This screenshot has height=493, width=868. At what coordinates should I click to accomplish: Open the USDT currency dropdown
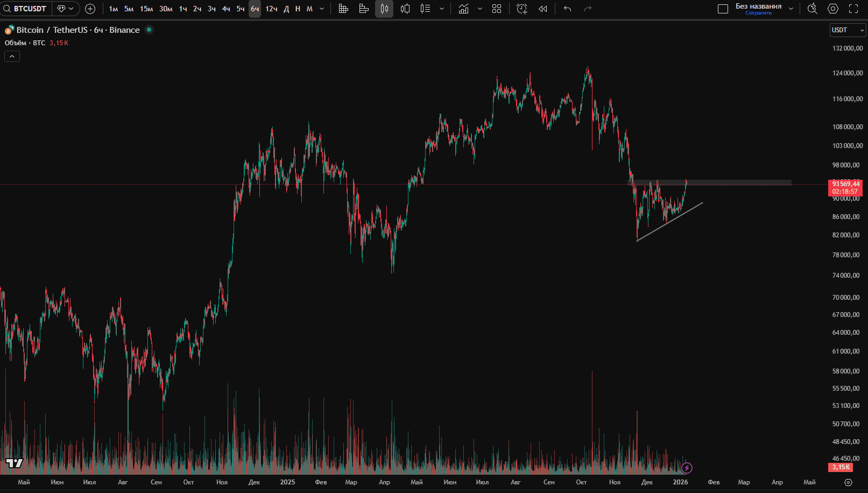(x=848, y=30)
